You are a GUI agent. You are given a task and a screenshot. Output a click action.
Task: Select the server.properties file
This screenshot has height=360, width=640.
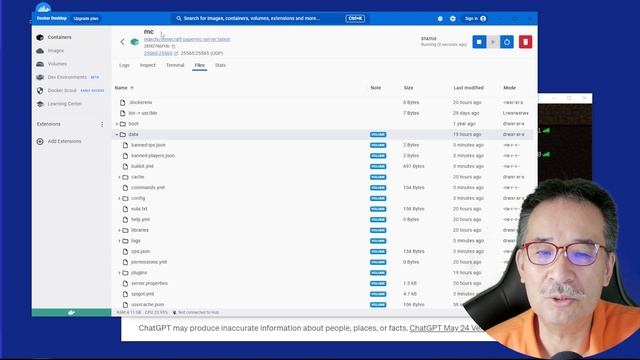point(149,283)
